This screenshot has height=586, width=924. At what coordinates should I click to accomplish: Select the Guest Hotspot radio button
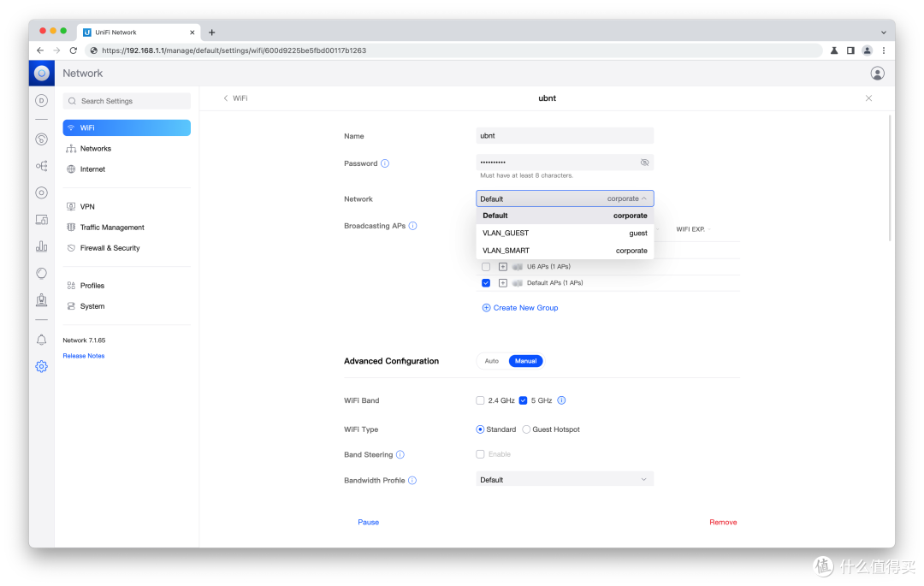526,429
